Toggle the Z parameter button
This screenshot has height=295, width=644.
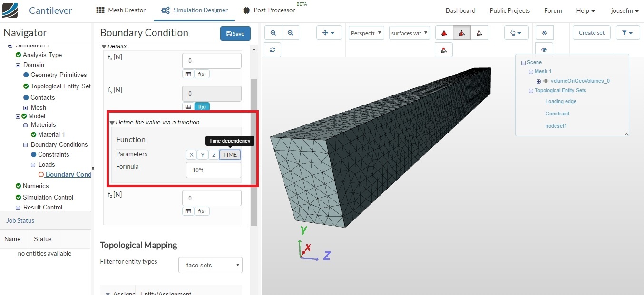[214, 155]
